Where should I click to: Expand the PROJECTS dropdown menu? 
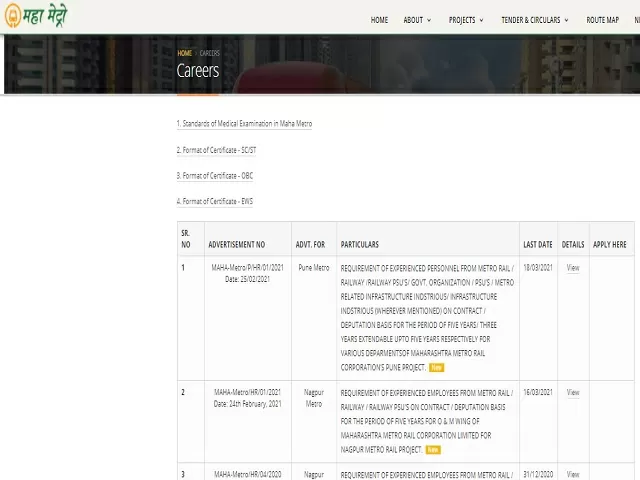coord(466,20)
